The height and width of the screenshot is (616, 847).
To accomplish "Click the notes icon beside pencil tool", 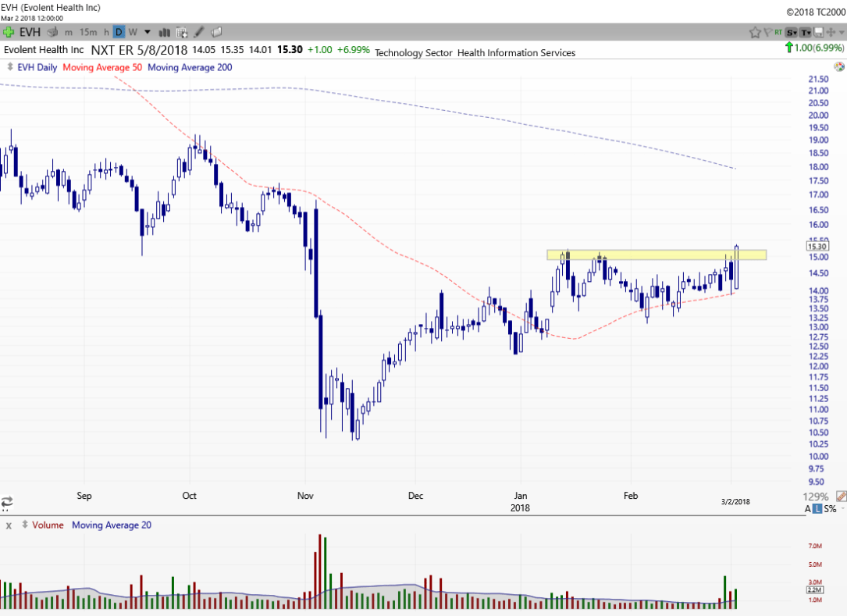I will [216, 32].
